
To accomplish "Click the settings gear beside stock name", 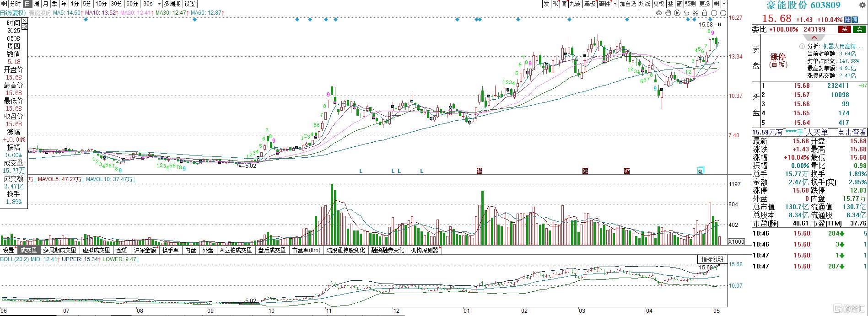I will [x=863, y=5].
